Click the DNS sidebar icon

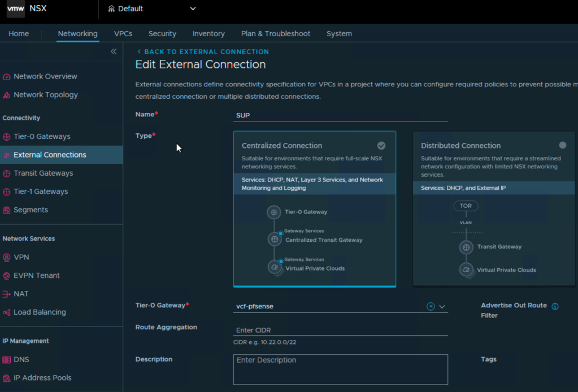pyautogui.click(x=7, y=360)
